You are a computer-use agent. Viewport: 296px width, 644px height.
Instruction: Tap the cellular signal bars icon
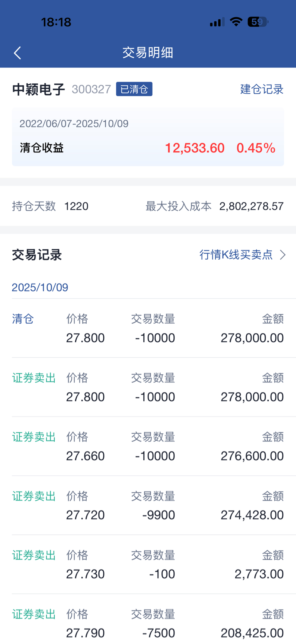pos(217,22)
